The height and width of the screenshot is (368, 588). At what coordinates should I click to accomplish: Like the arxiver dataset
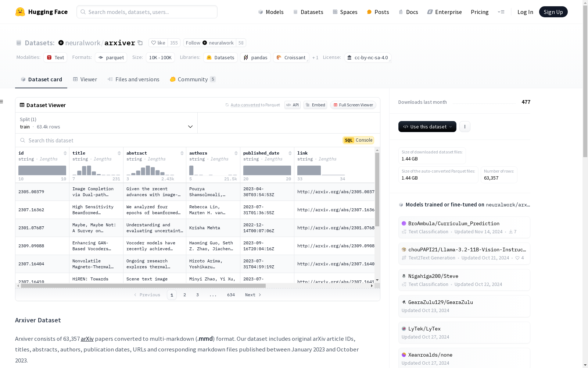(158, 43)
